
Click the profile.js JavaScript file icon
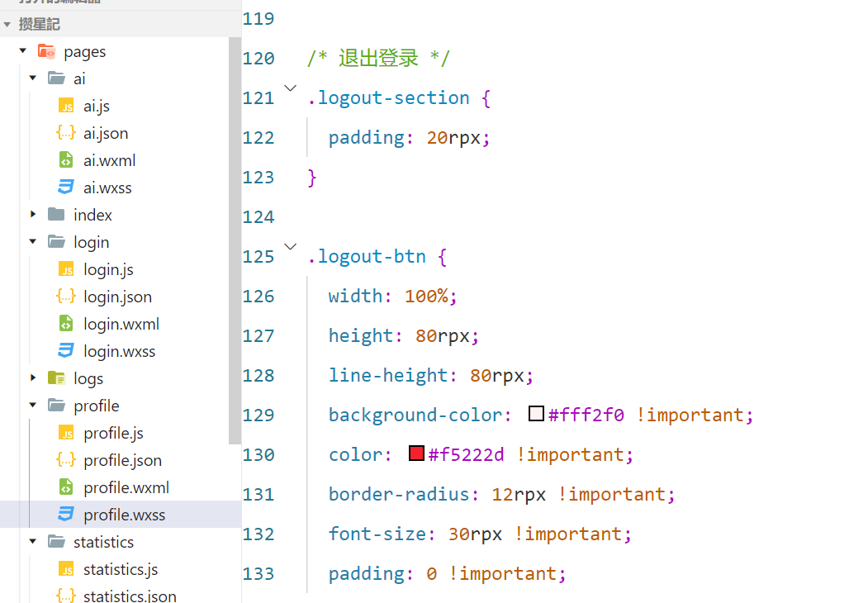pos(66,433)
